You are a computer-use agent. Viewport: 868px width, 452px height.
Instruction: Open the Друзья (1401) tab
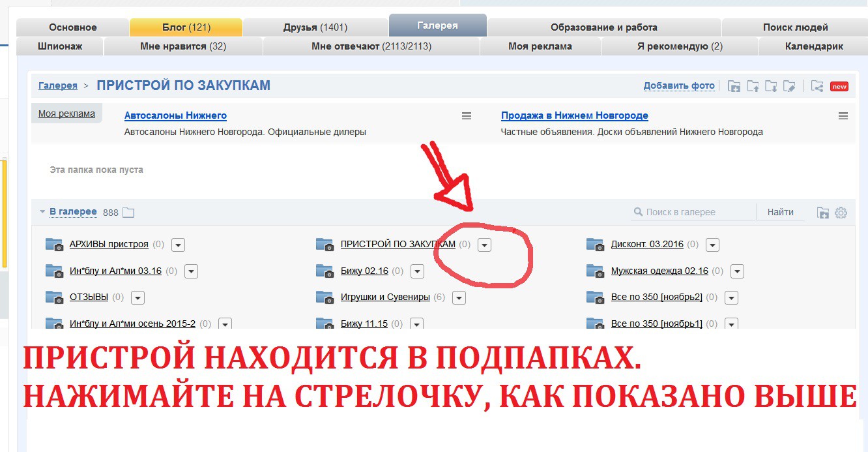tap(315, 27)
